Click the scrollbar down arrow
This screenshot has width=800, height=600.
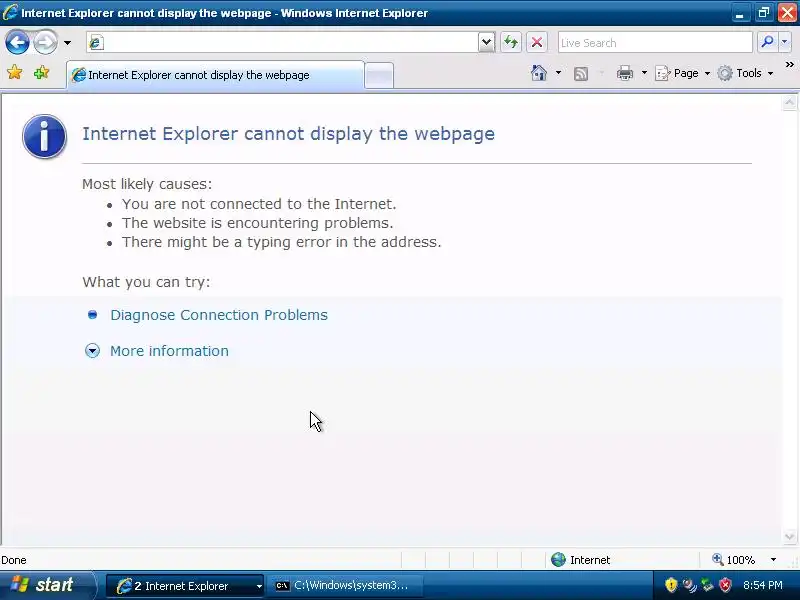point(789,536)
